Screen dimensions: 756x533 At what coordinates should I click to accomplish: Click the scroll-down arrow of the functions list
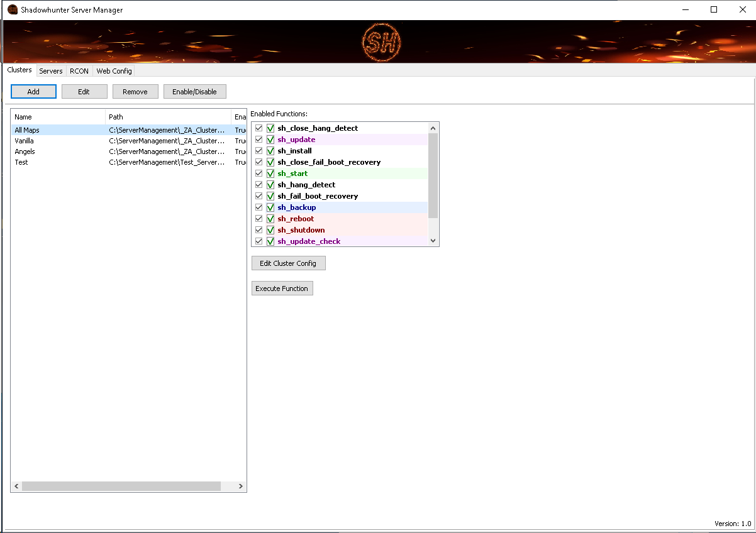(x=433, y=240)
